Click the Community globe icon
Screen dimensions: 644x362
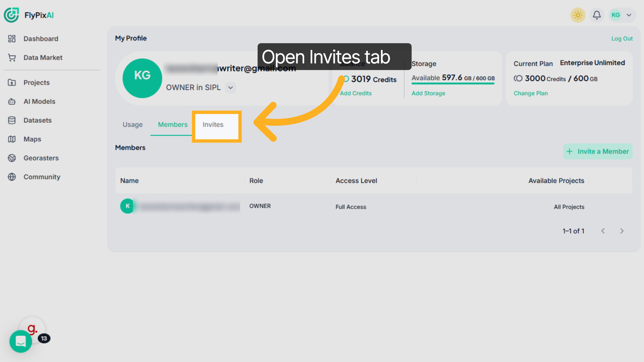[12, 177]
